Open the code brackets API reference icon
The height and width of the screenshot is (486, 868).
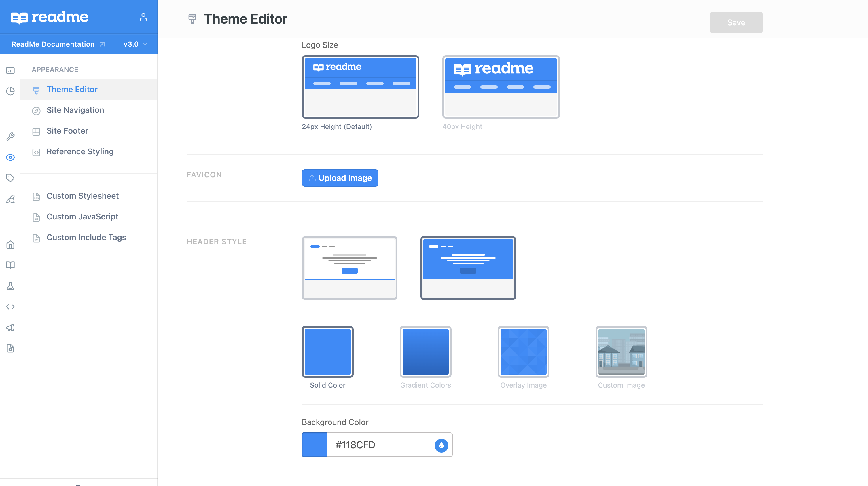tap(10, 307)
